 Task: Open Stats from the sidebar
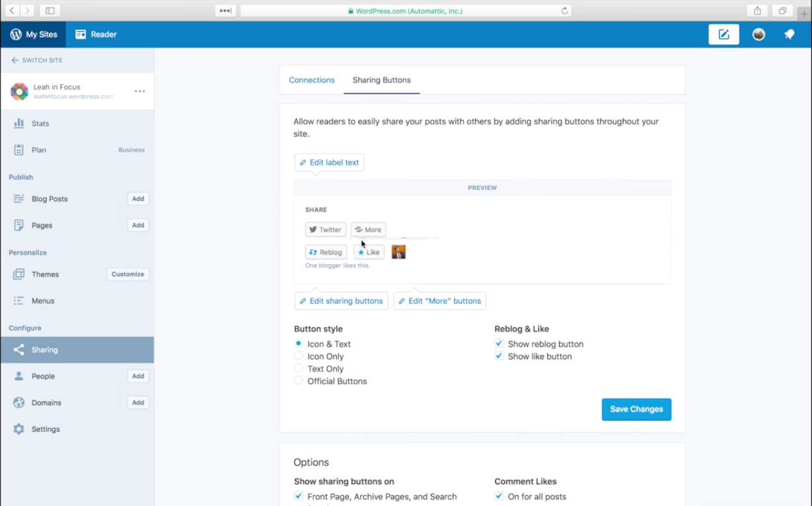click(x=40, y=123)
